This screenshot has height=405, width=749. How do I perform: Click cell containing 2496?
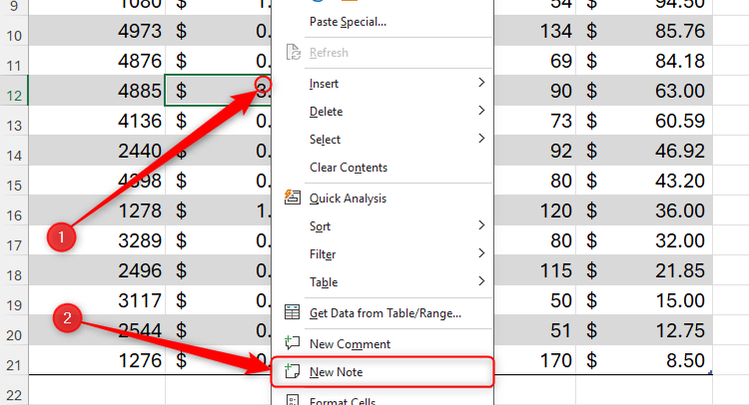97,270
